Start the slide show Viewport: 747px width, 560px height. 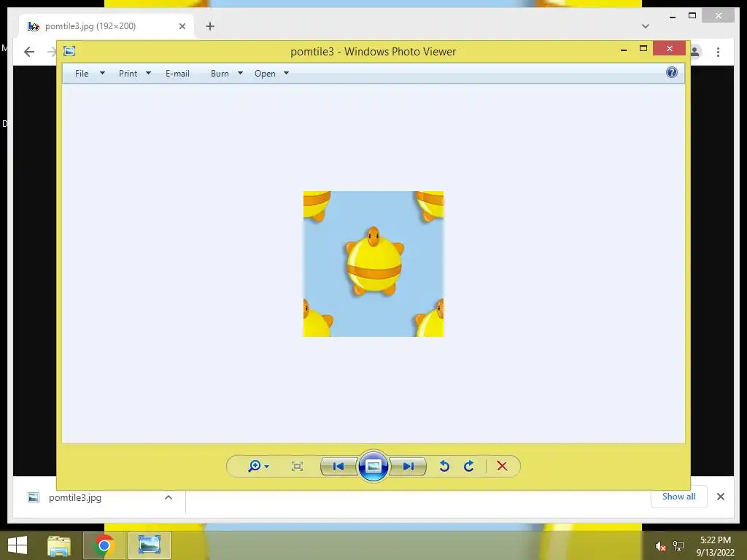pos(373,466)
